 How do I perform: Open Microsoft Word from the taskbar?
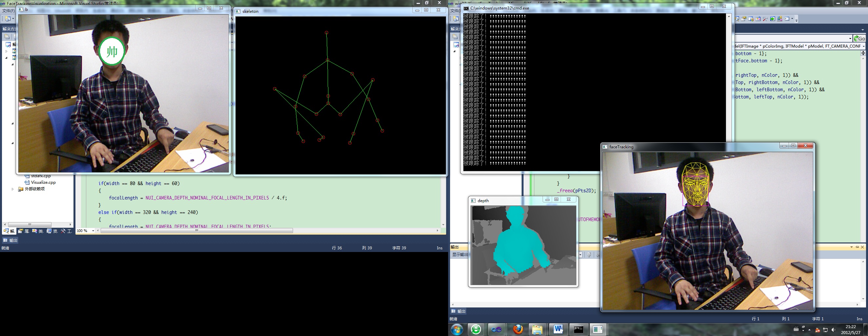[x=558, y=329]
